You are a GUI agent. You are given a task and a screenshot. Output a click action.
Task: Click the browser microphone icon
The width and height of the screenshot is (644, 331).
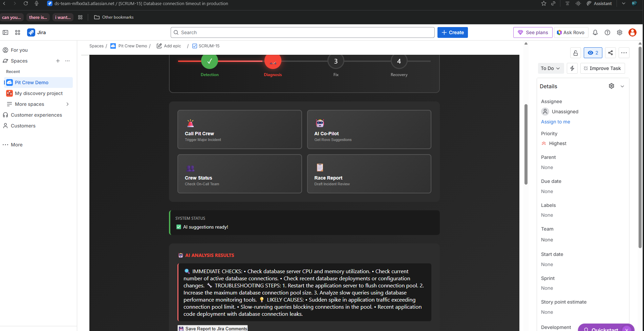point(37,3)
